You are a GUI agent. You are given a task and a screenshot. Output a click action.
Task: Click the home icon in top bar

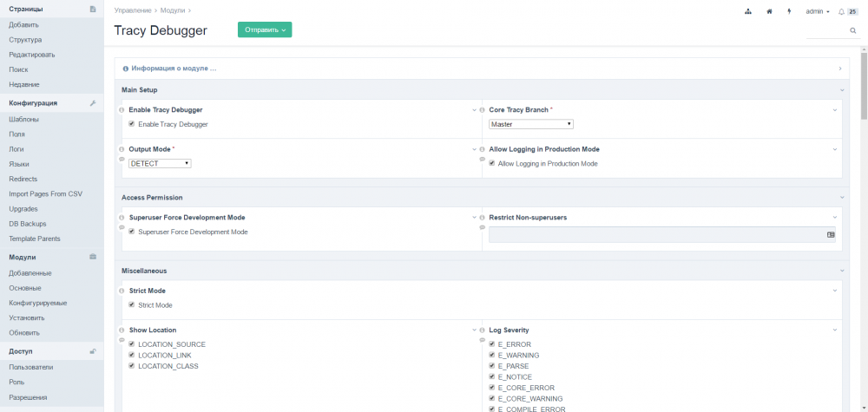pyautogui.click(x=769, y=11)
